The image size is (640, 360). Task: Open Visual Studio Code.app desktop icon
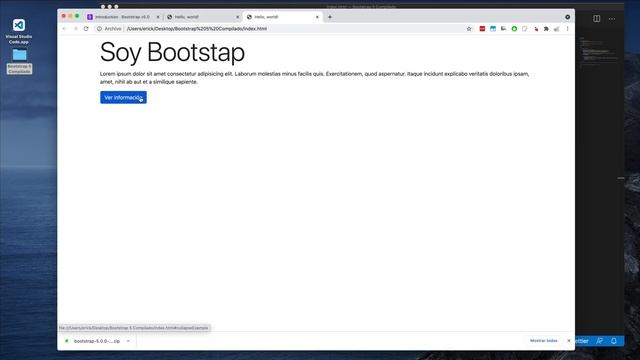point(19,31)
